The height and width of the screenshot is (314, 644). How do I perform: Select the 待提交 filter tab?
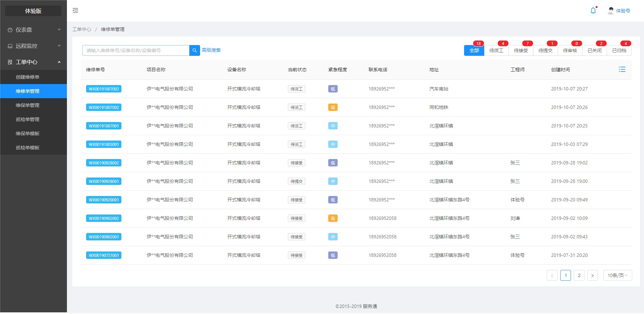tap(545, 50)
